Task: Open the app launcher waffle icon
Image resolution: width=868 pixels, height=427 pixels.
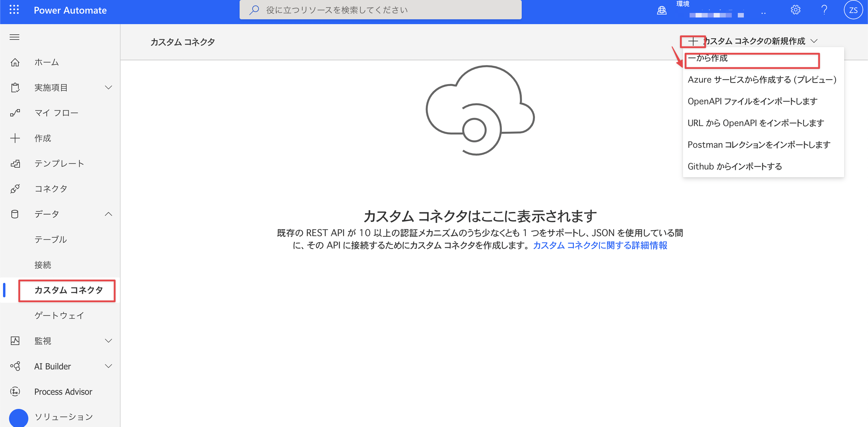Action: 14,10
